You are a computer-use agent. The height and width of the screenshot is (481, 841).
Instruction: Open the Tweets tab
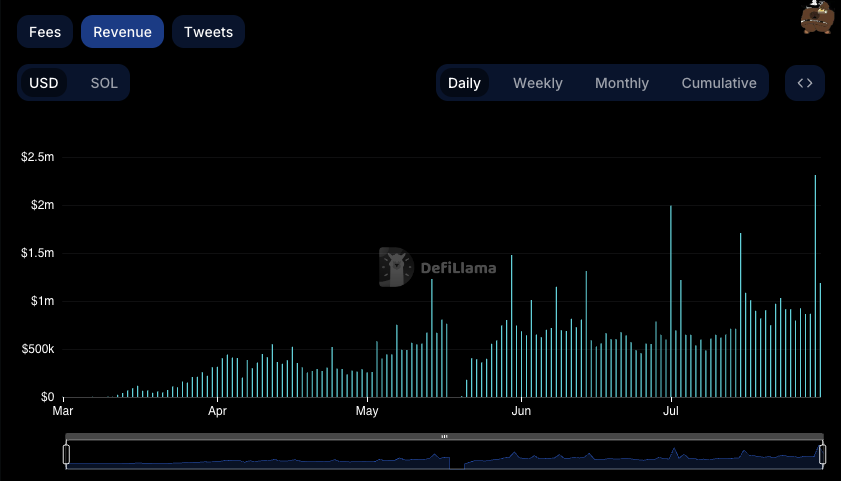209,32
